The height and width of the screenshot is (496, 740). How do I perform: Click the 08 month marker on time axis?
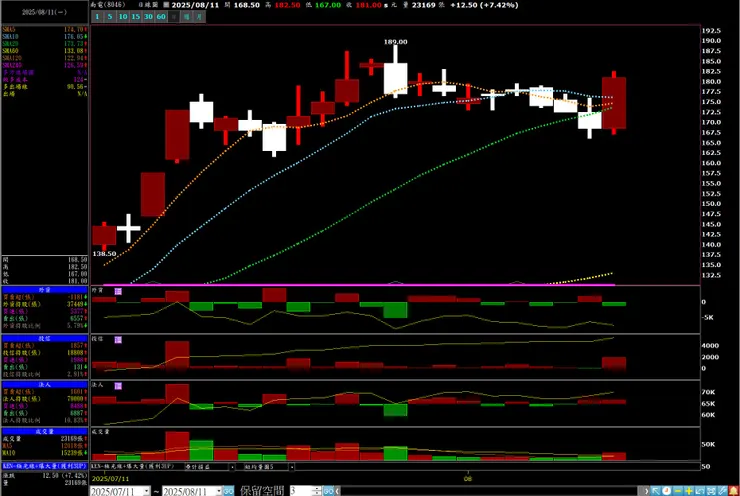pyautogui.click(x=467, y=479)
